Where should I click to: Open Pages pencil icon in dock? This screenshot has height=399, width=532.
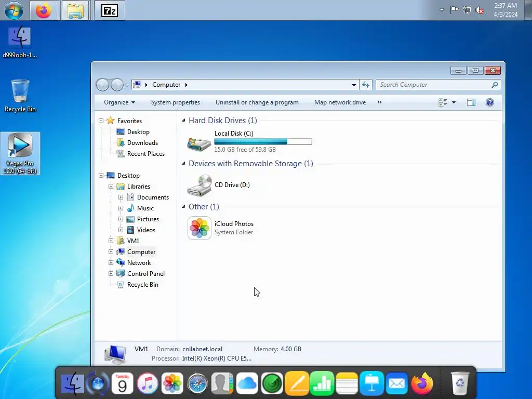(x=297, y=384)
